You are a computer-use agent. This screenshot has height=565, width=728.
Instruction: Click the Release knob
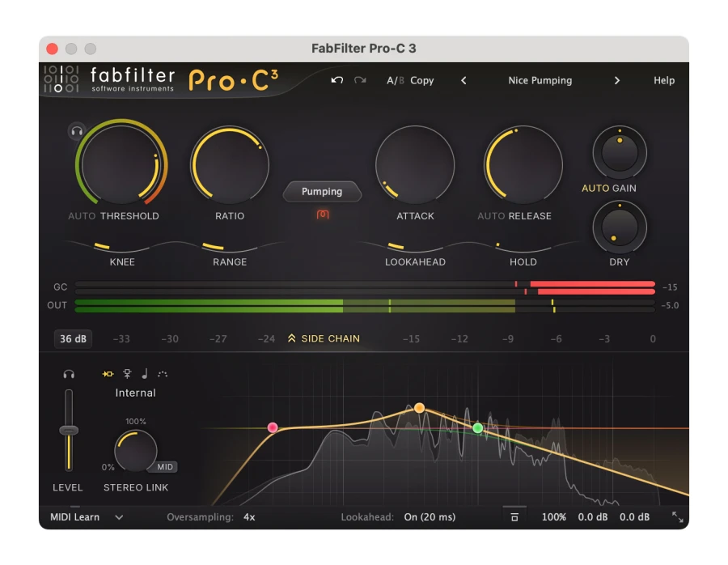click(523, 165)
